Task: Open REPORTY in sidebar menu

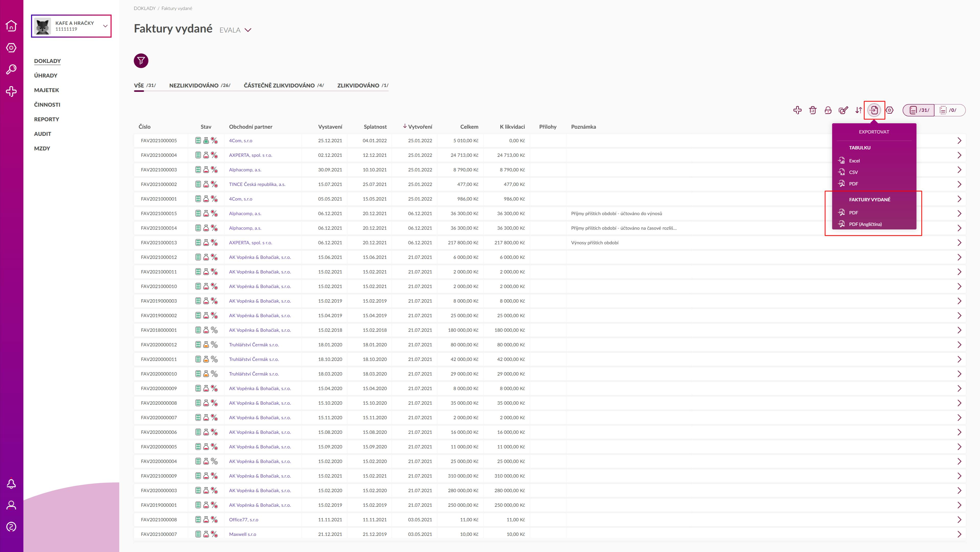Action: point(47,119)
